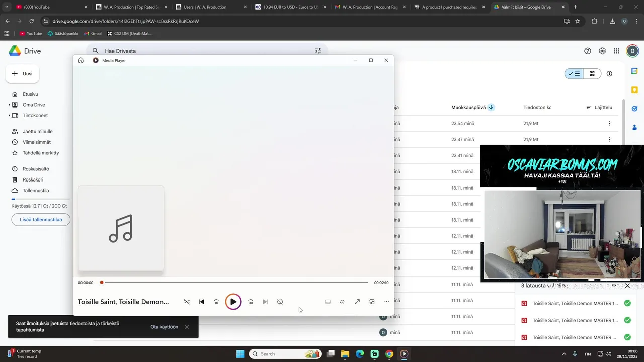This screenshot has height=362, width=644.
Task: Open Google Tasks side panel icon
Action: click(634, 109)
